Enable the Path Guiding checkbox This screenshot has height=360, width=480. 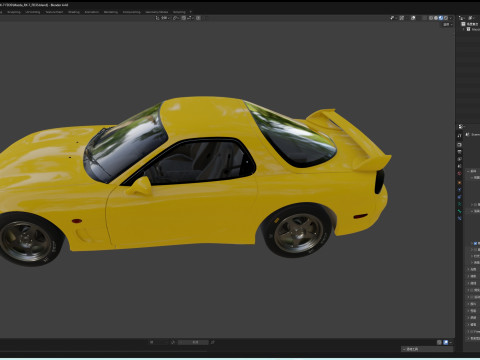pos(475,249)
